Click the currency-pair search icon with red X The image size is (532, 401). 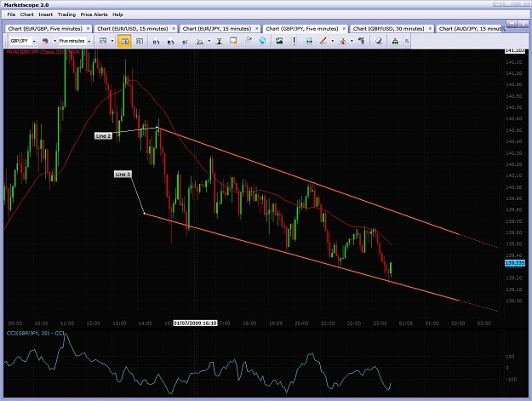[45, 41]
